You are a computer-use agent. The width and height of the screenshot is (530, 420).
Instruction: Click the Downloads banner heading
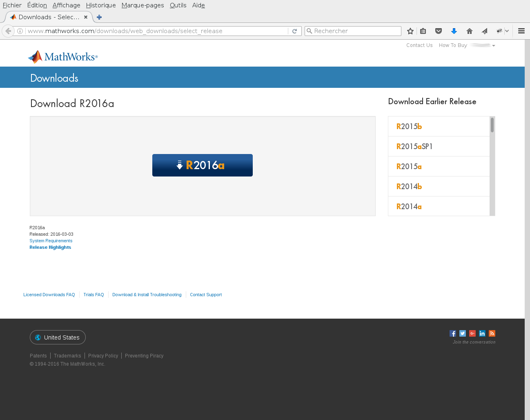tap(54, 78)
